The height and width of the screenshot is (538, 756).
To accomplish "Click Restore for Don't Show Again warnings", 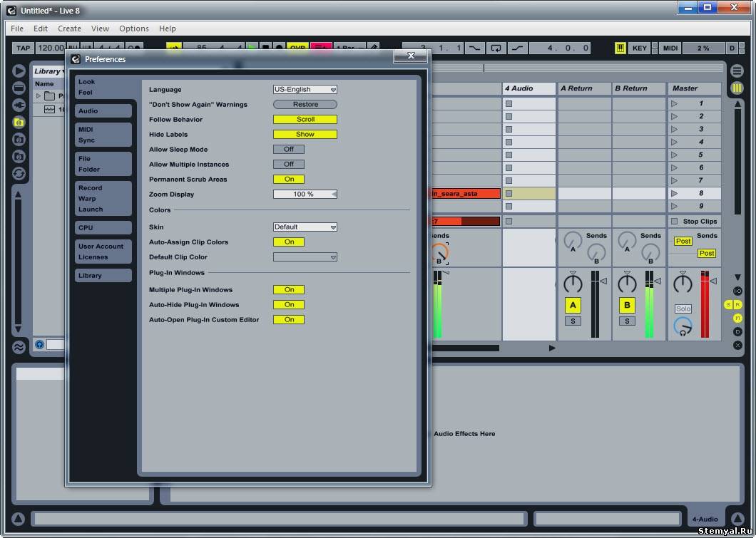I will coord(305,105).
